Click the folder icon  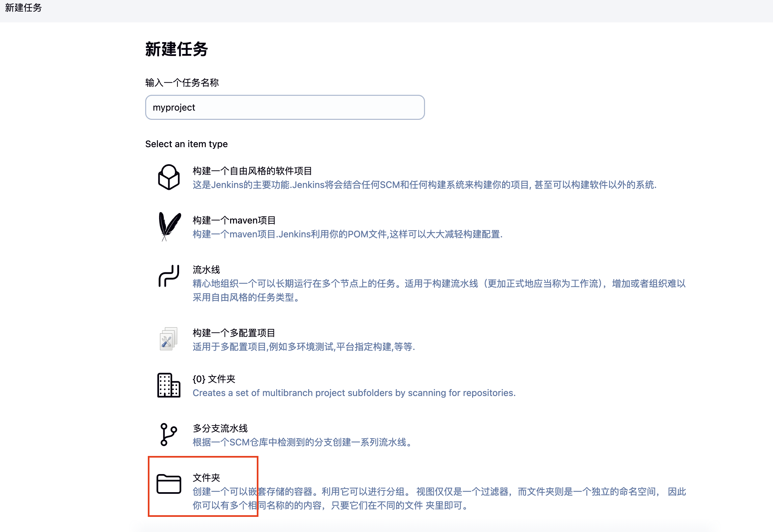tap(169, 484)
